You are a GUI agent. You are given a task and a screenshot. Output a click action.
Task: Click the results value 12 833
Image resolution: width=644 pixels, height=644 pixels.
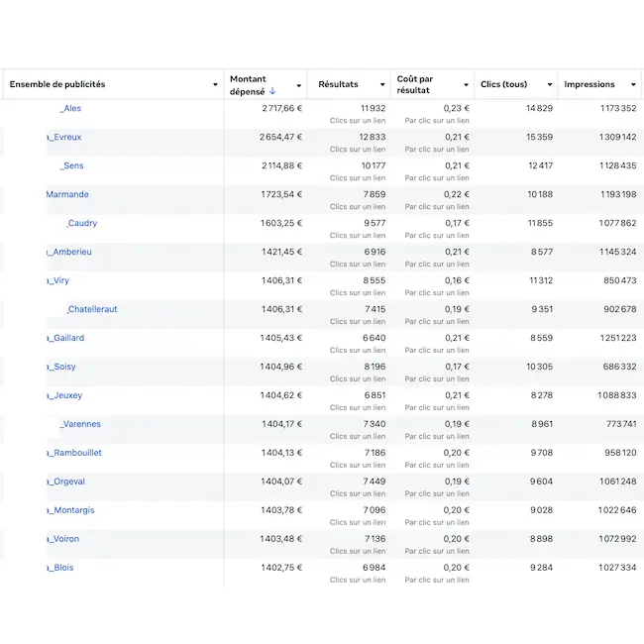coord(373,137)
